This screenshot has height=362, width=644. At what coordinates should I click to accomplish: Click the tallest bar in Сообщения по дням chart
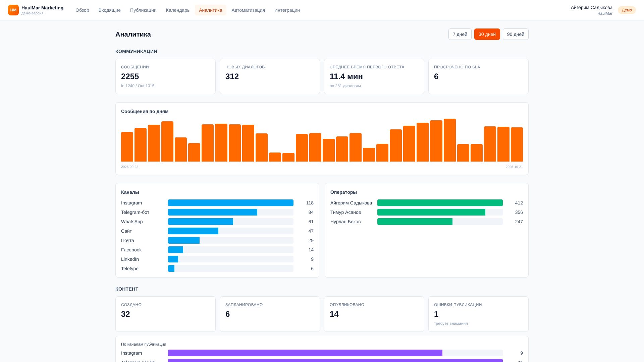coord(449,140)
